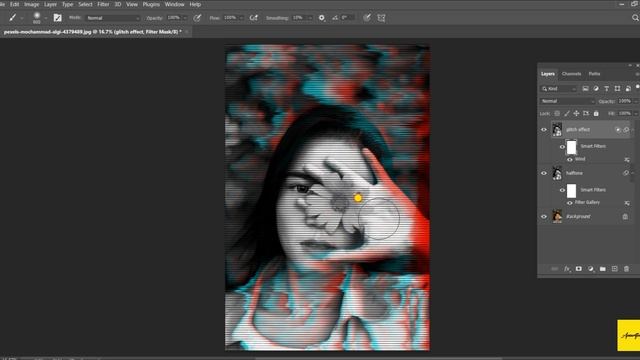This screenshot has width=640, height=360.
Task: Select the glitch effect layer thumbnail
Action: tap(557, 129)
